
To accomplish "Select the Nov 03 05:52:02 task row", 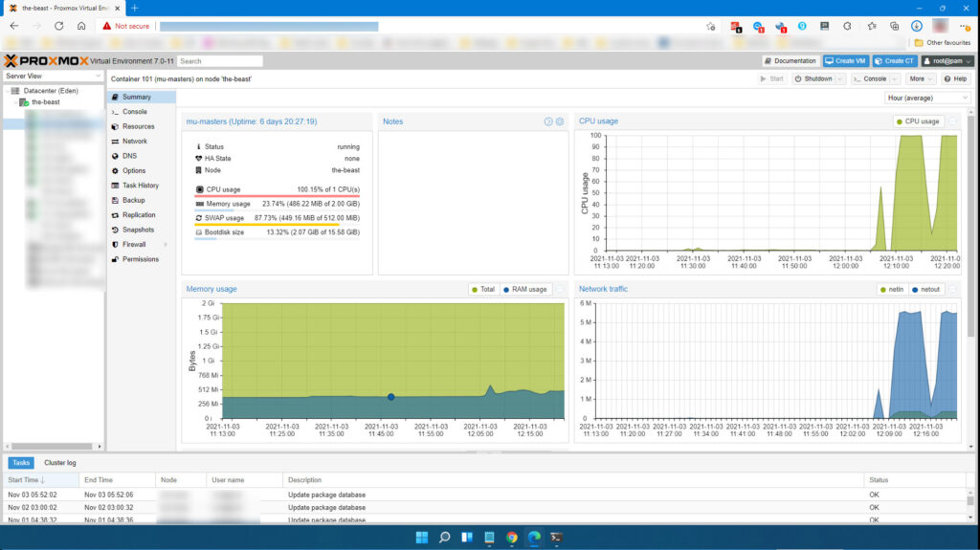I will click(x=484, y=495).
